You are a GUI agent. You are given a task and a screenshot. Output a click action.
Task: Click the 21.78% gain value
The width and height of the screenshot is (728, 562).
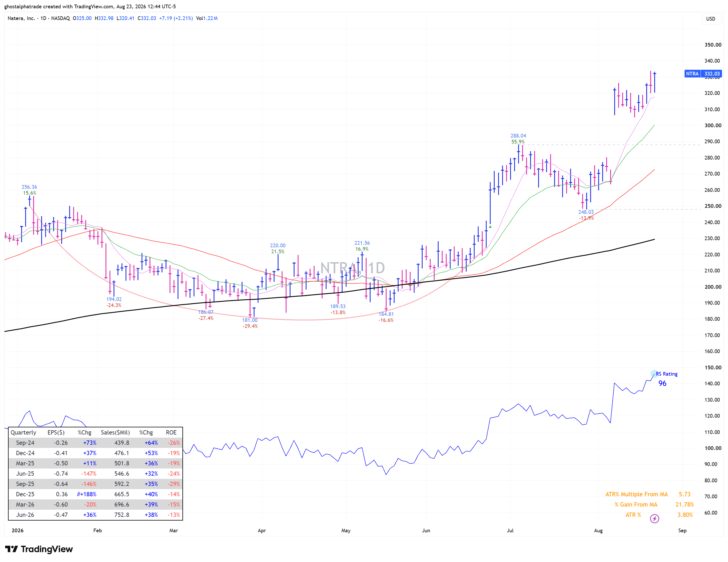tap(685, 505)
